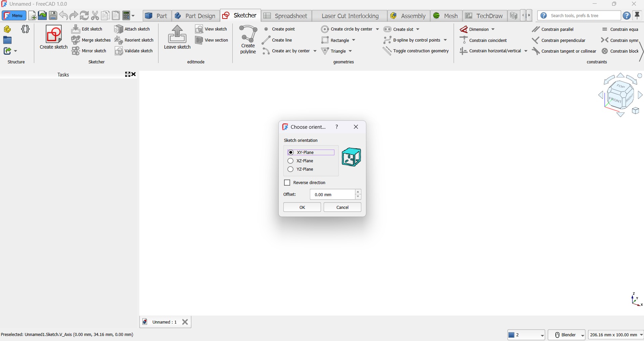Select the XY-Plane radio option
644x341 pixels.
[311, 153]
